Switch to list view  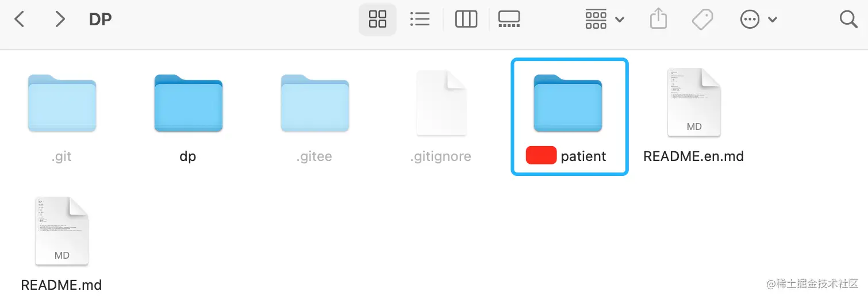420,20
